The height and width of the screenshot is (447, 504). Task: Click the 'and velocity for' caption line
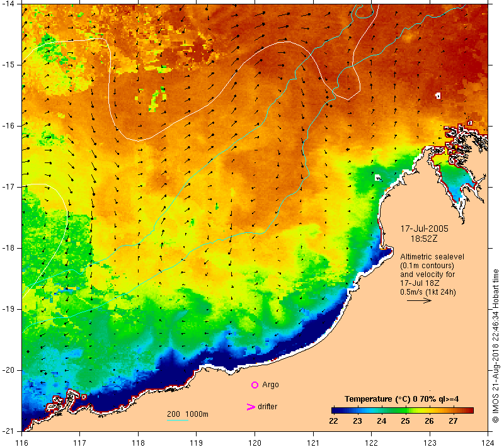click(428, 274)
